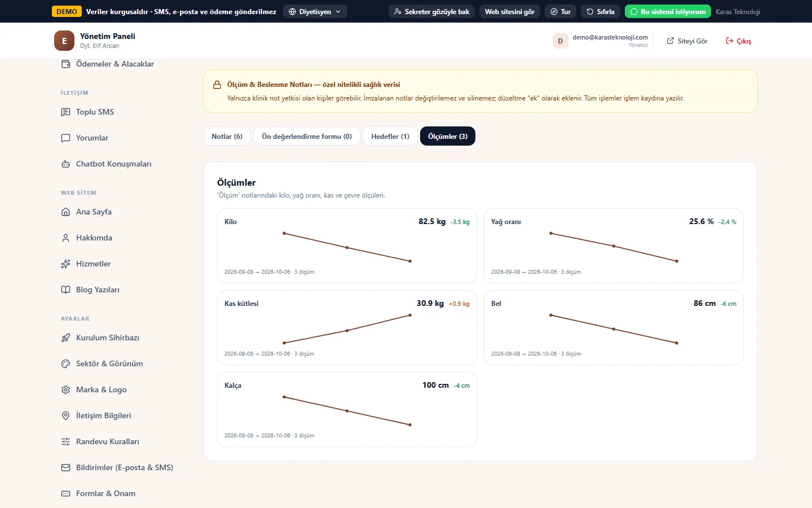
Task: Open the Hakkımda page
Action: pyautogui.click(x=94, y=238)
